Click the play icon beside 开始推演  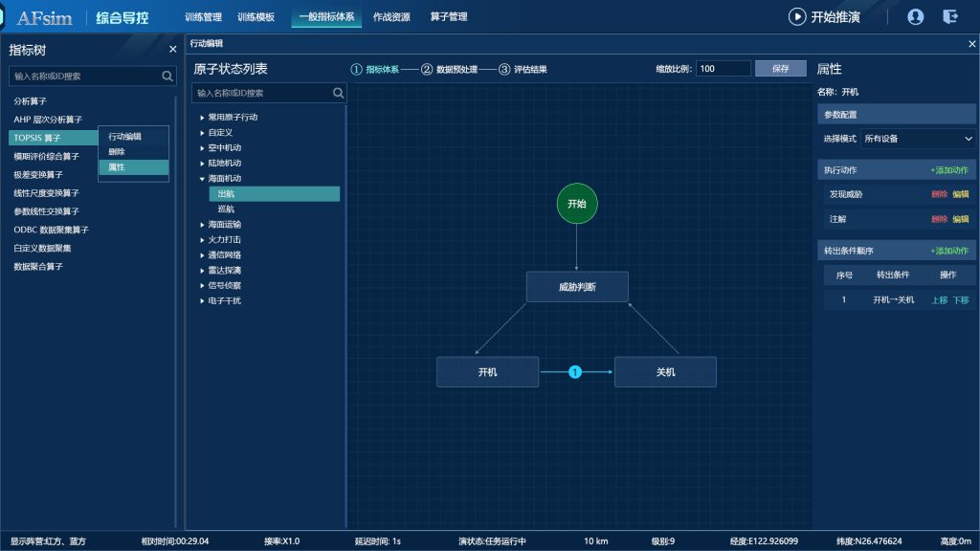[796, 16]
